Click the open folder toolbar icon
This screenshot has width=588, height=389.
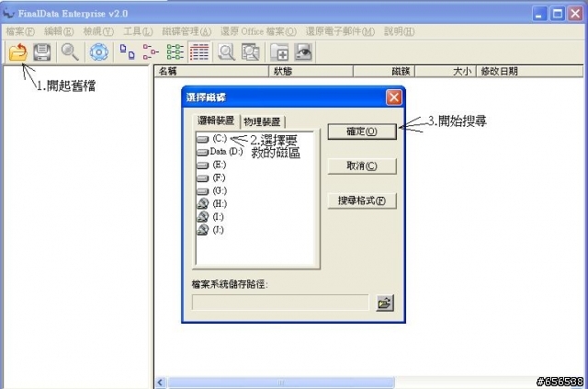18,51
